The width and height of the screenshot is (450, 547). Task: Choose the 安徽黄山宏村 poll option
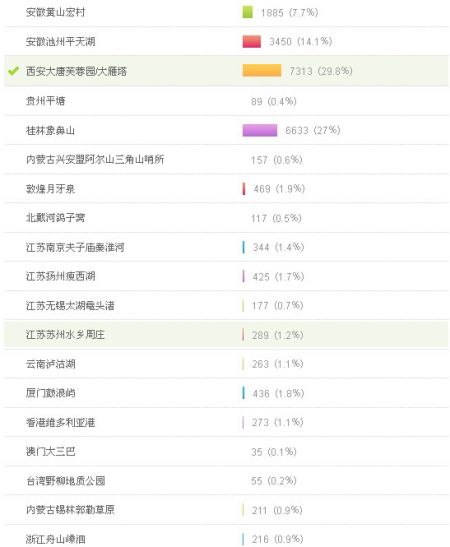pos(226,13)
